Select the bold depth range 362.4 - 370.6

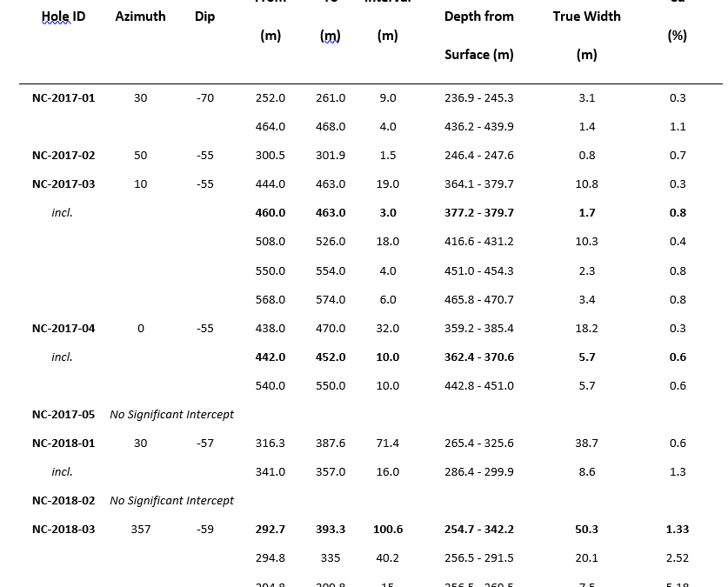(x=479, y=357)
